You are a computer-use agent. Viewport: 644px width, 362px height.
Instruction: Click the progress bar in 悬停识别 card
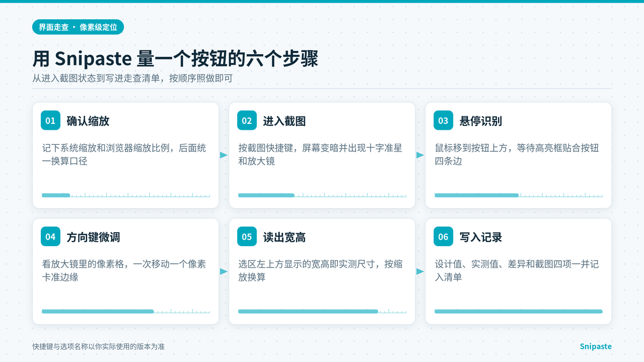point(518,195)
